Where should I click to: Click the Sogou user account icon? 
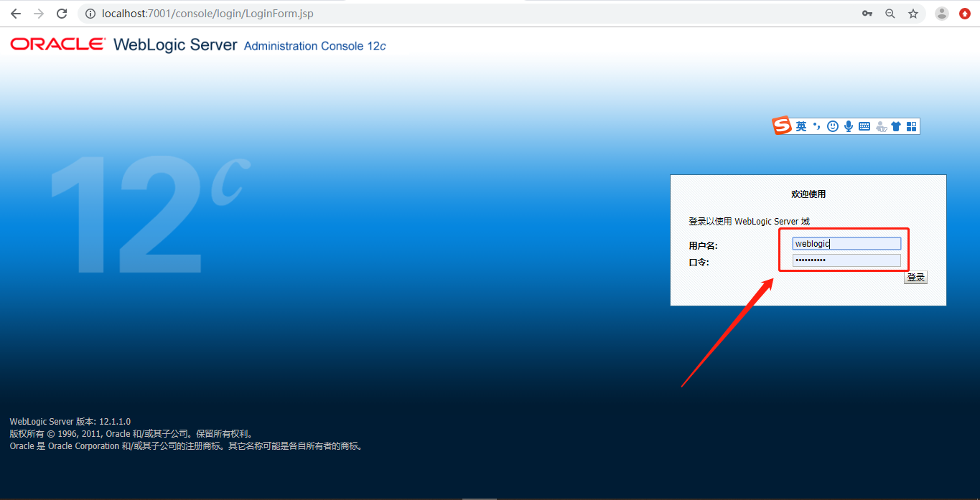coord(882,127)
